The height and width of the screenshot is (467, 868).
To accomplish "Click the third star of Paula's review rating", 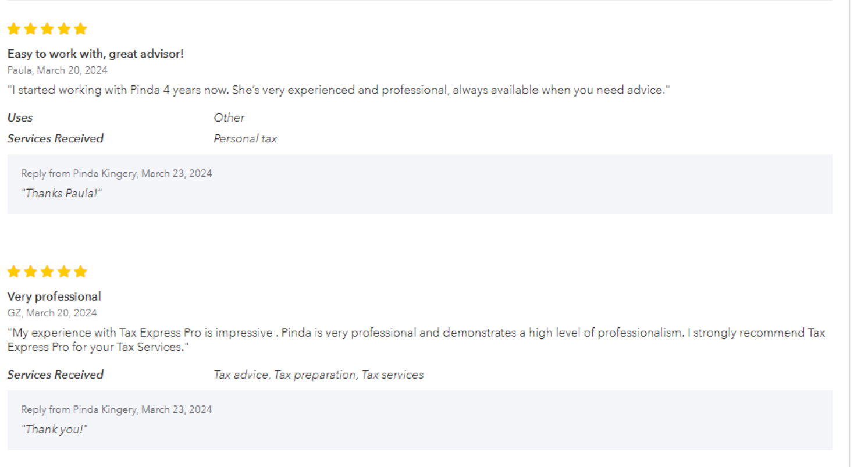I will 47,29.
